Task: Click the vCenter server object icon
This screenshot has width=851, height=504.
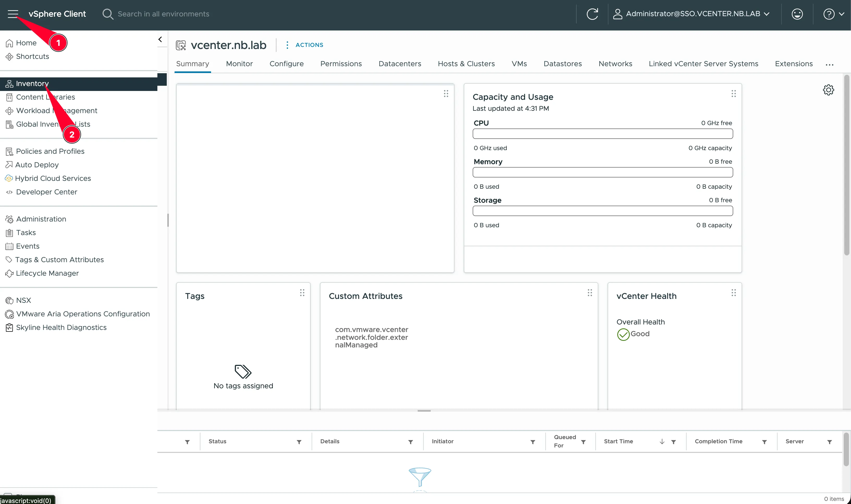Action: tap(181, 45)
